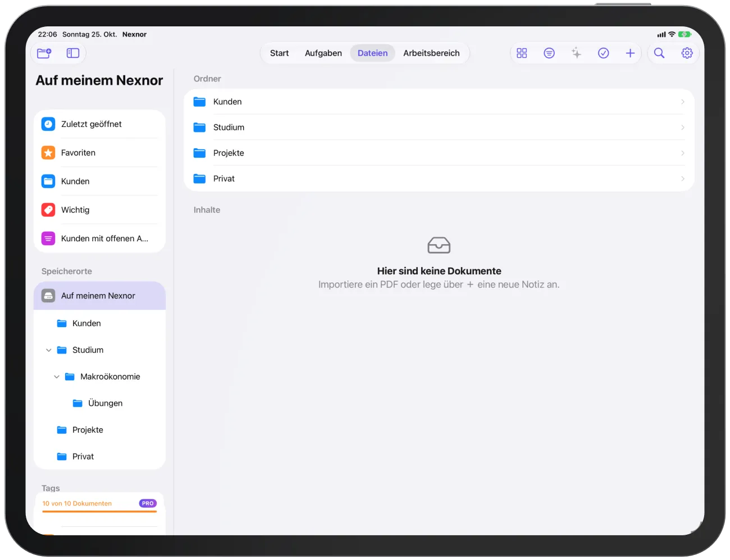The height and width of the screenshot is (560, 730).
Task: Add a new note with the plus icon
Action: (x=630, y=53)
